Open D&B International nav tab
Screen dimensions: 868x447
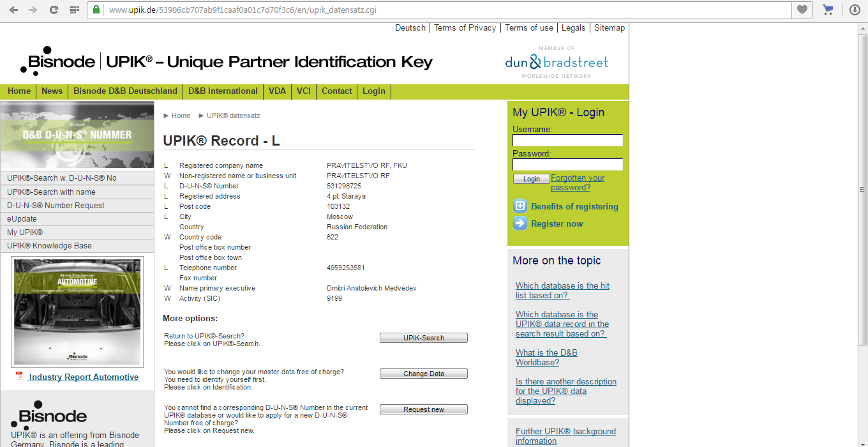tap(223, 91)
